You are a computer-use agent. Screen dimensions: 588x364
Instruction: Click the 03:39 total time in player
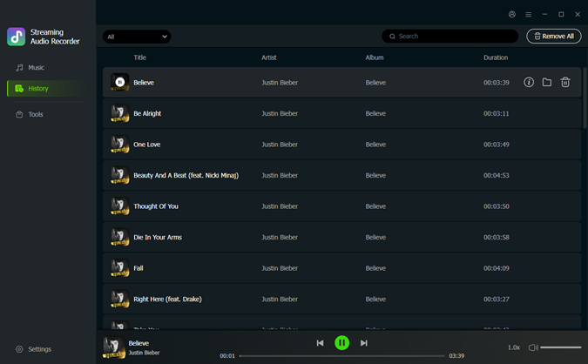coord(456,356)
